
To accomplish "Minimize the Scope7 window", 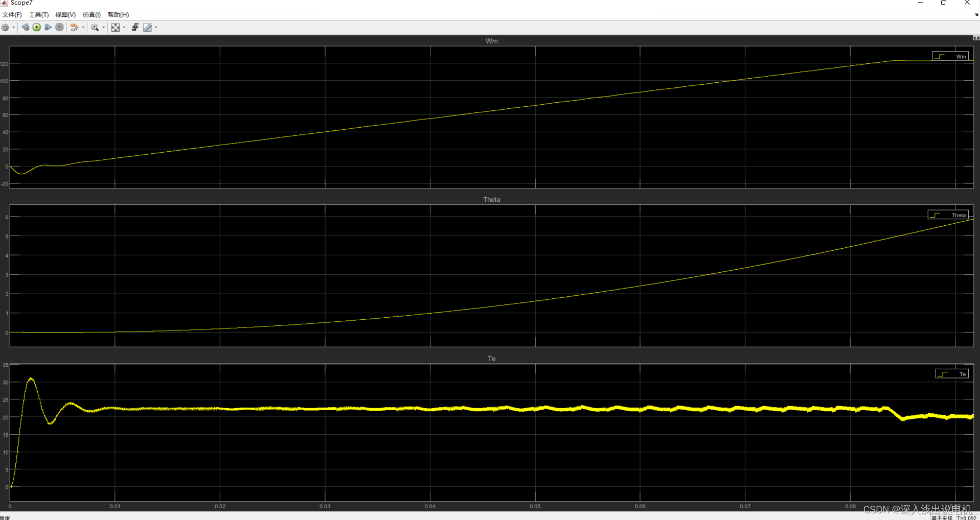I will [921, 3].
